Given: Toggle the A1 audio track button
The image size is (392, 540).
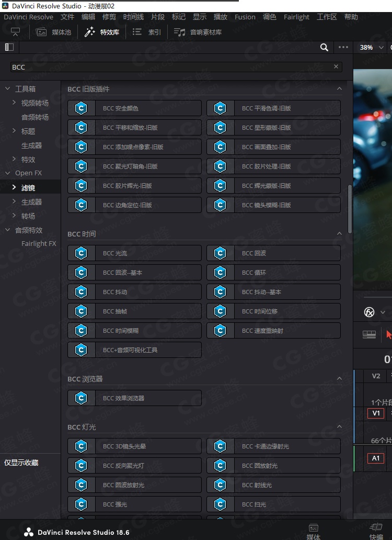Looking at the screenshot, I should [376, 458].
